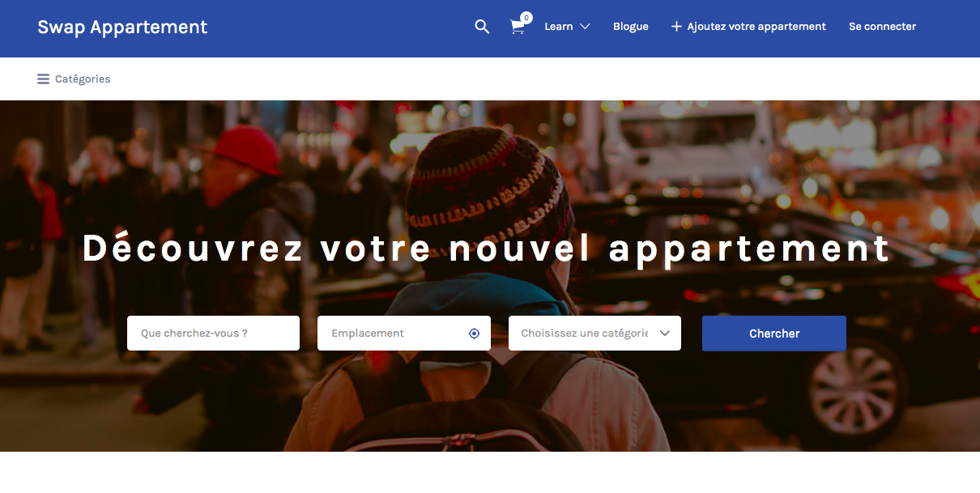This screenshot has width=980, height=493.
Task: Click Se connecter to log in
Action: 882,27
